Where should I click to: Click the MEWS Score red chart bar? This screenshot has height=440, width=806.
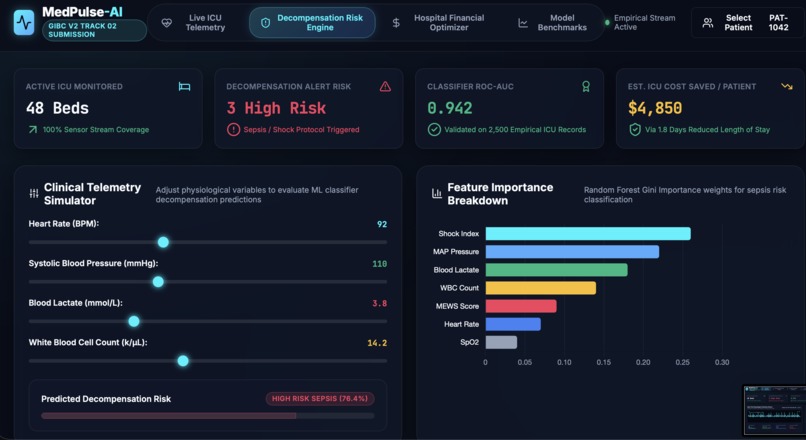pyautogui.click(x=521, y=306)
